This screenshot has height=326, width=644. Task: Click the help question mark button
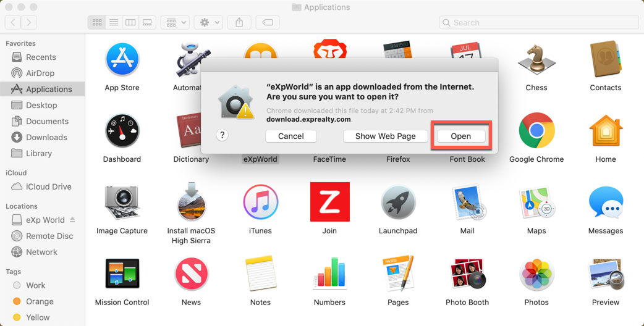[222, 135]
